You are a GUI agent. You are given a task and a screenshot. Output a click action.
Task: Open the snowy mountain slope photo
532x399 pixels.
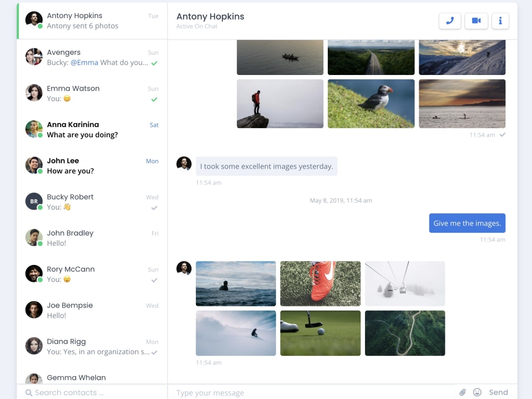pos(462,57)
